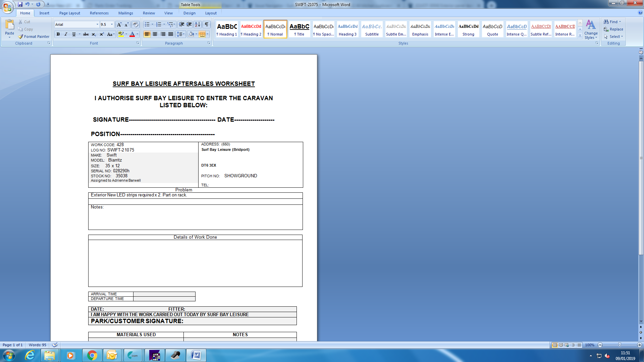Switch to the Page Layout tab
The image size is (644, 362).
69,13
